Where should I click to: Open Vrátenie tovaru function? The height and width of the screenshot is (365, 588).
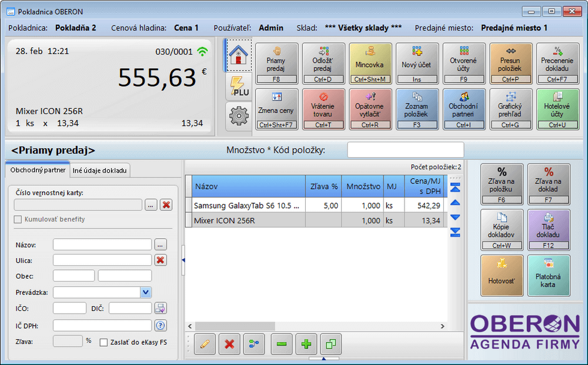click(323, 109)
